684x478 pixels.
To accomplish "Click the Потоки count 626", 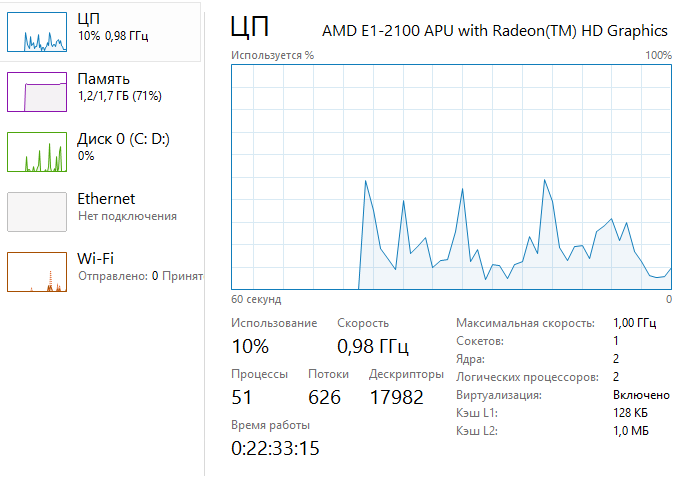I will tap(324, 397).
